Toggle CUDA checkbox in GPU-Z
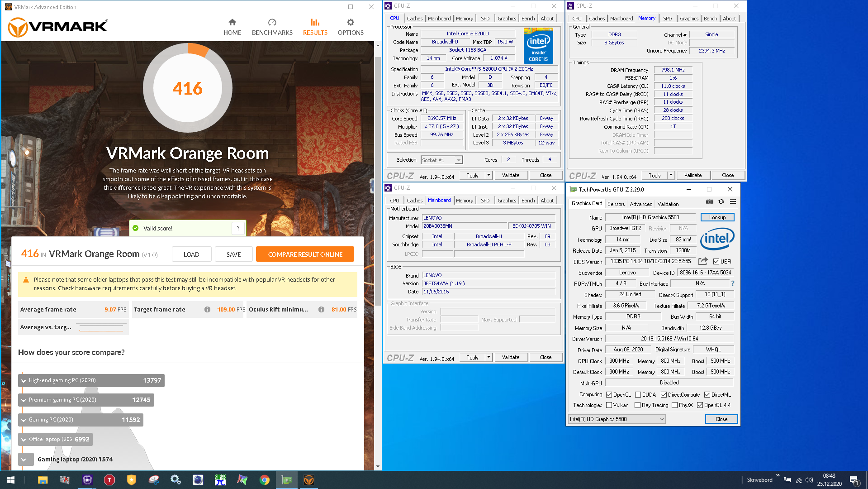Viewport: 868px width, 489px height. 638,395
